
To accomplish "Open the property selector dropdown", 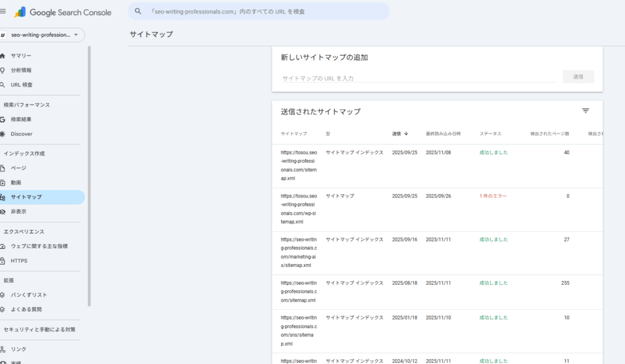I will coord(42,35).
